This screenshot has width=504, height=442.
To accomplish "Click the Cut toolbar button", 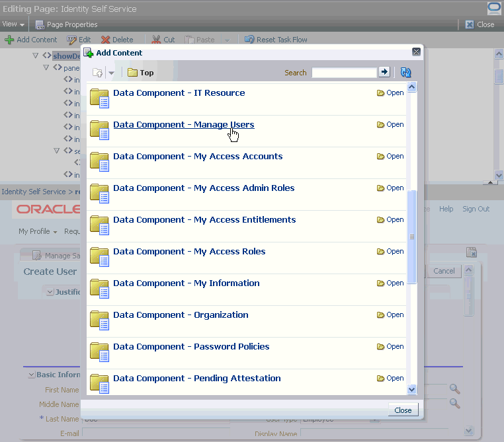I will point(163,40).
